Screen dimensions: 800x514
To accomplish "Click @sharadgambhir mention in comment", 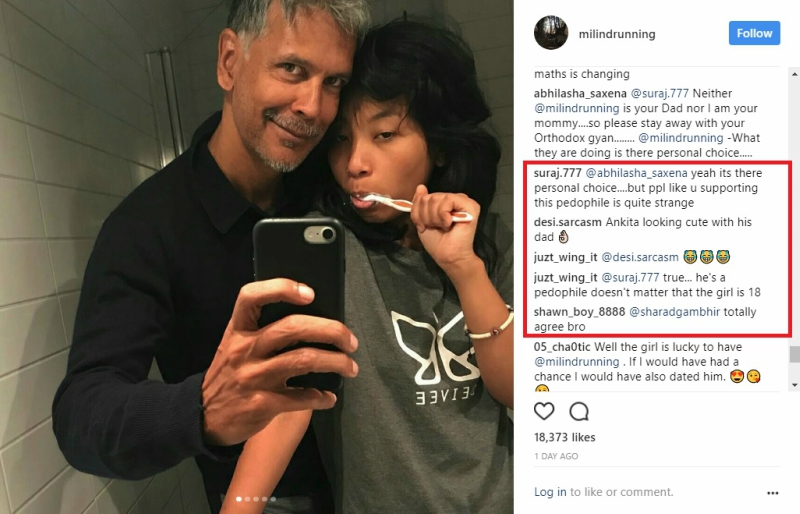I will [674, 312].
